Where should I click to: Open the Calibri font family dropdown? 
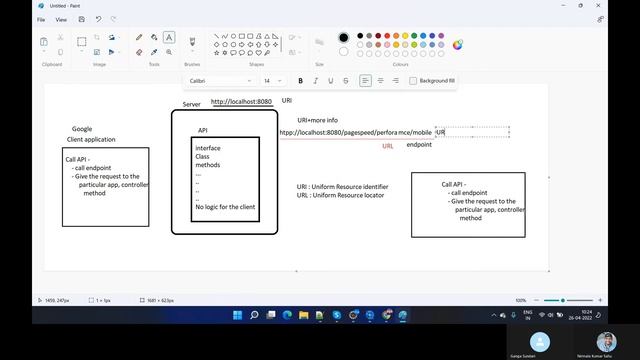click(221, 81)
